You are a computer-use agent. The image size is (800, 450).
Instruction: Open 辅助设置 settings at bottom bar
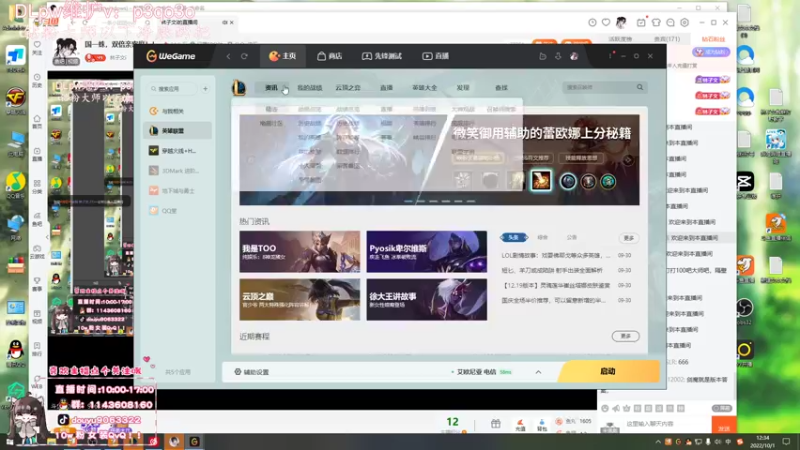(252, 372)
